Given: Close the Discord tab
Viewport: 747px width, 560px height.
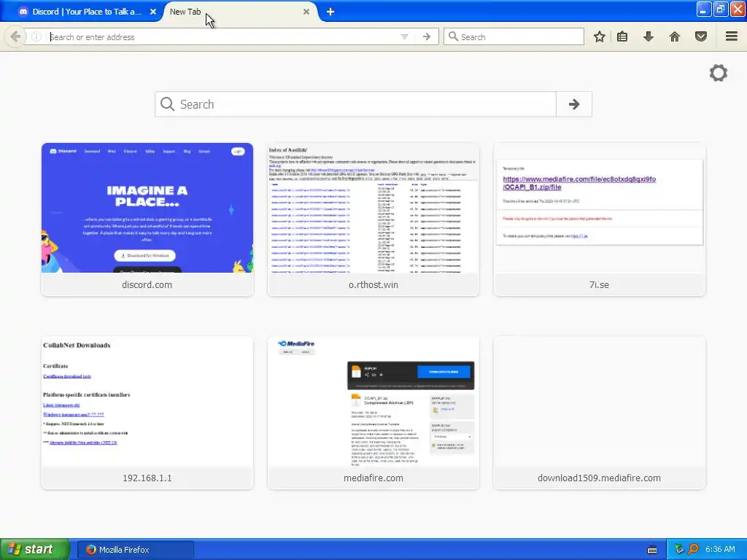Looking at the screenshot, I should (153, 12).
